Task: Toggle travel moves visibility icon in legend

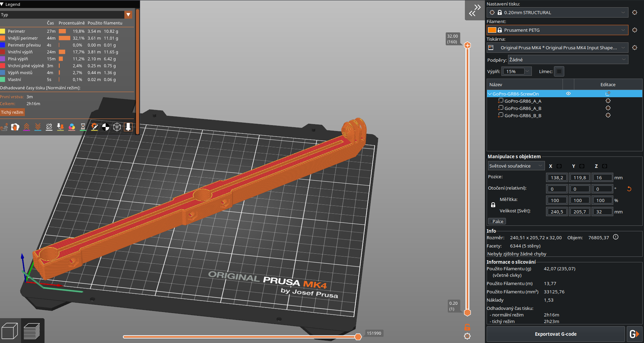Action: [4, 127]
